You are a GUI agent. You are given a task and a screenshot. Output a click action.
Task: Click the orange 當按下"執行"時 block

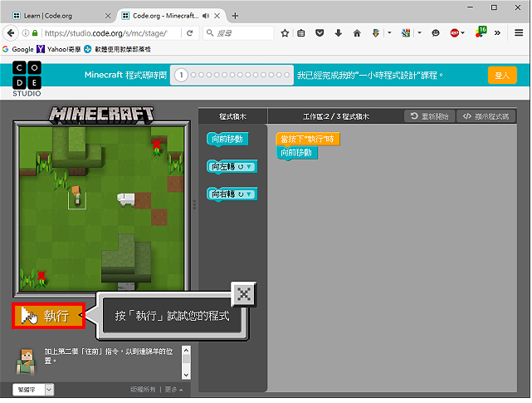pos(307,139)
